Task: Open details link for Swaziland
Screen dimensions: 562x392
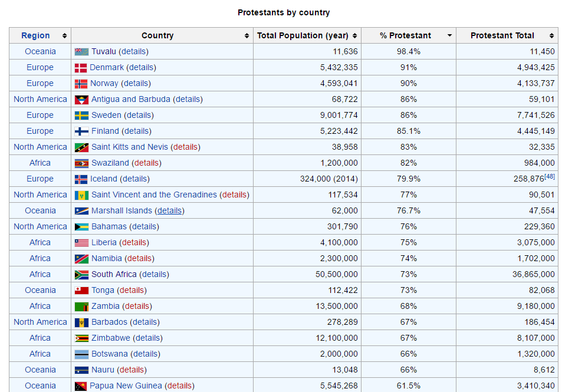Action: point(146,163)
